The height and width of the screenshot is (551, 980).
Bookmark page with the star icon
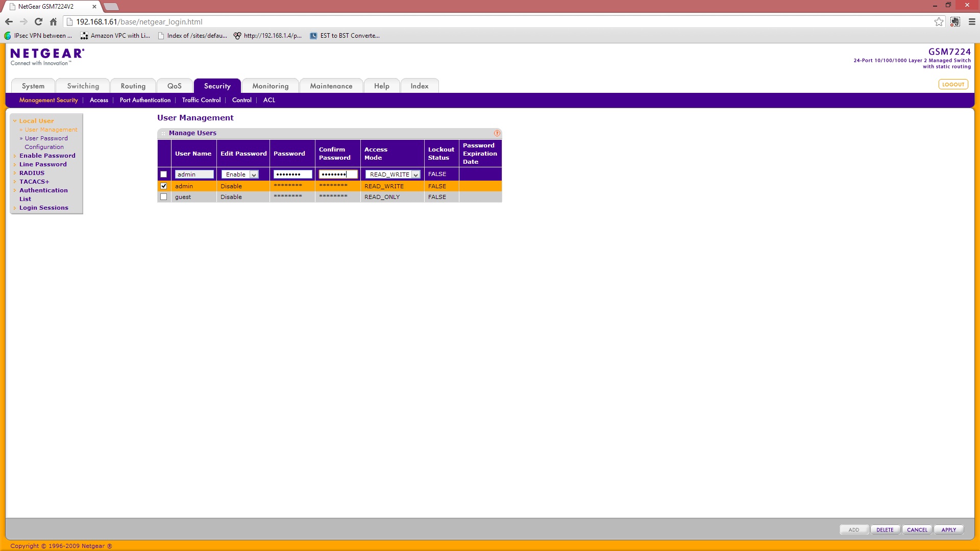pos(939,21)
